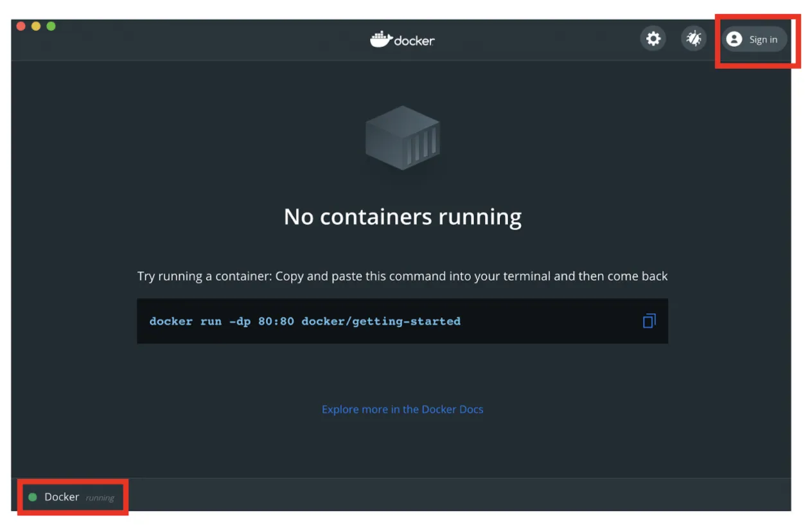Click the 'Try running a container' instruction text
Image resolution: width=812 pixels, height=527 pixels.
coord(403,276)
